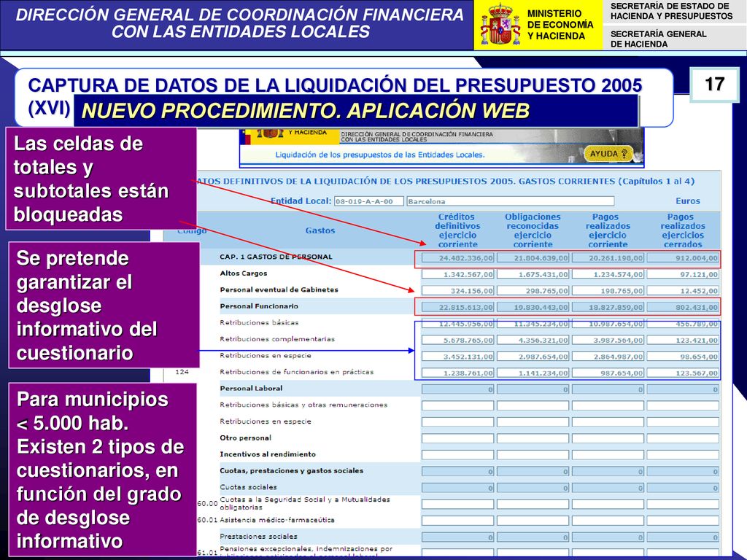This screenshot has height=560, width=747.
Task: Edit the Retribuciones en especie cell 3.452.131,00
Action: coord(458,357)
